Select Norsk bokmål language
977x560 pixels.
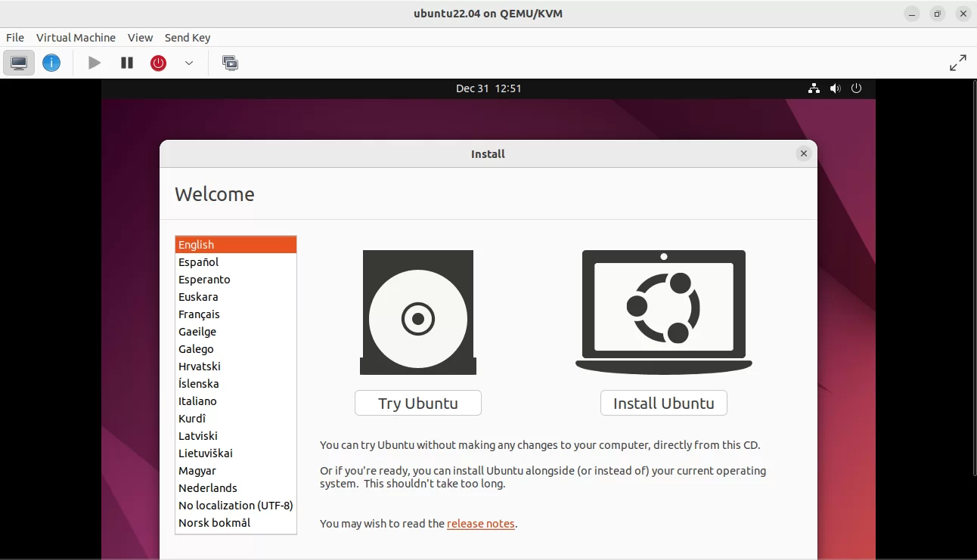pos(236,523)
